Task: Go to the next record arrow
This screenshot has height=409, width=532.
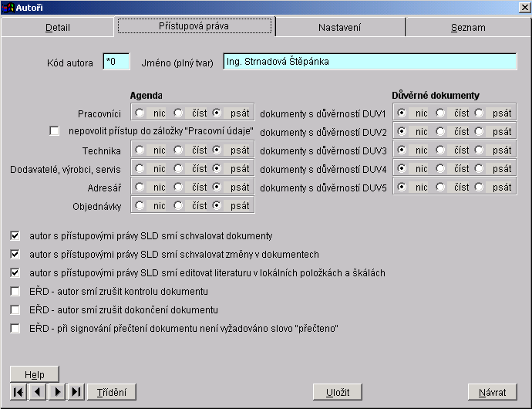Action: click(56, 392)
